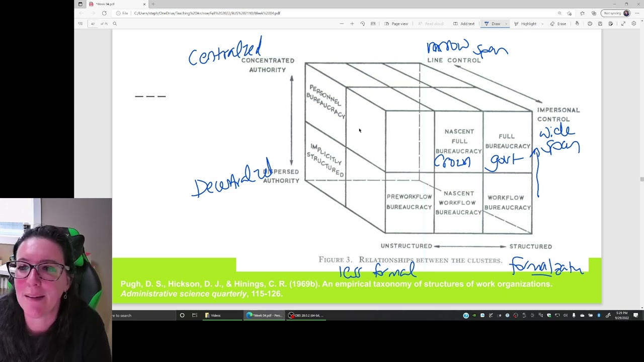Fit the page to width

pyautogui.click(x=373, y=24)
